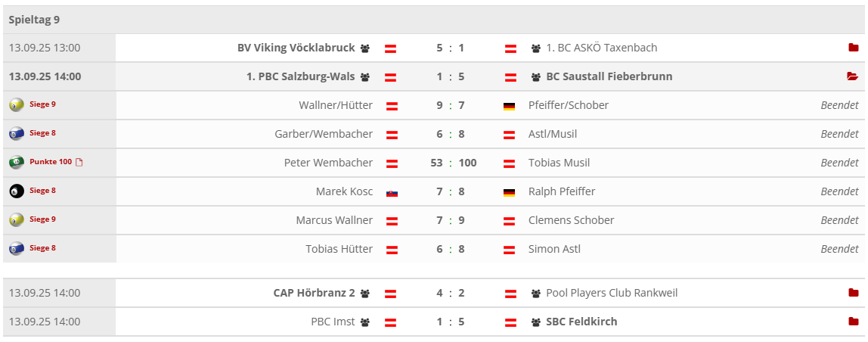The image size is (868, 342).
Task: Click the Slovakian flag beside Marek Kosc
Action: coord(392,192)
